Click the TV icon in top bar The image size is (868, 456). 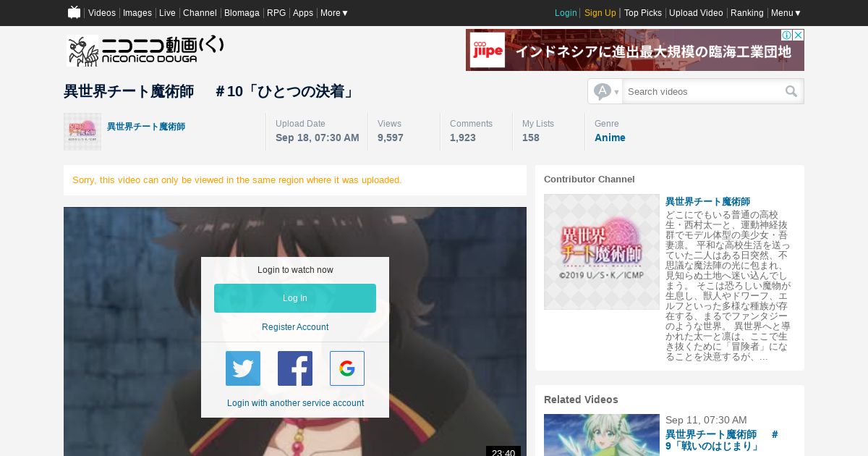coord(74,12)
